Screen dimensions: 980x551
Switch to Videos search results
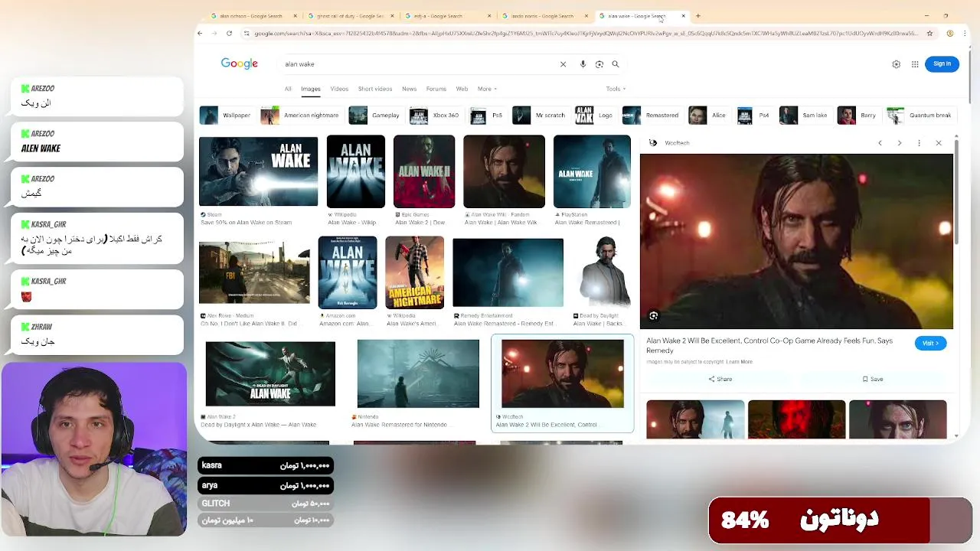pos(339,89)
